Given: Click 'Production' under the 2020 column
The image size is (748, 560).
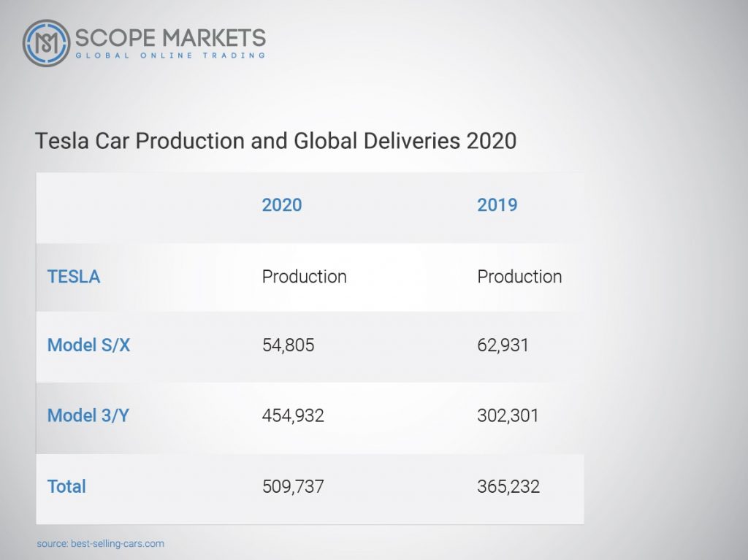Looking at the screenshot, I should [305, 277].
